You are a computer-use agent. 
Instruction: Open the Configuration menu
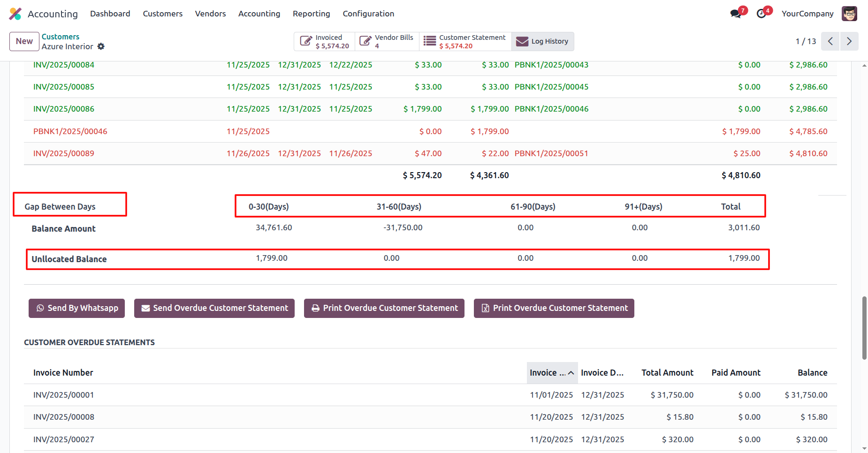[x=368, y=14]
